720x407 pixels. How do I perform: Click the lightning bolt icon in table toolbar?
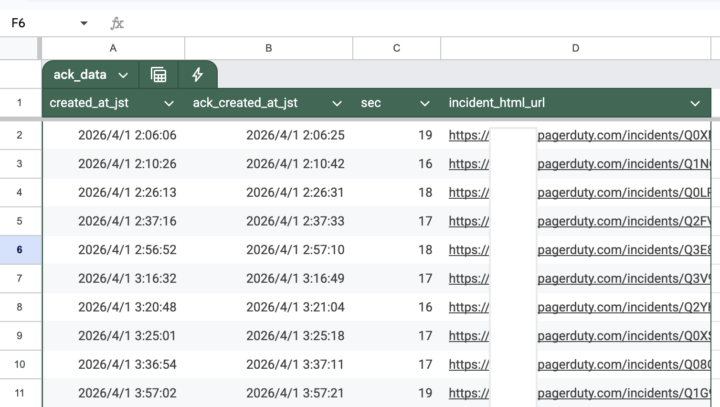(197, 75)
